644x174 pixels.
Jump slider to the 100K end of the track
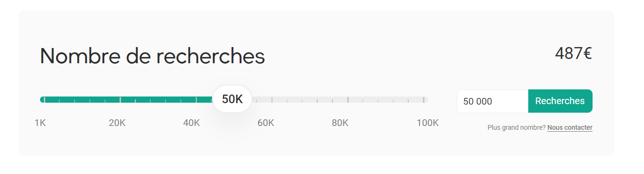click(x=423, y=100)
